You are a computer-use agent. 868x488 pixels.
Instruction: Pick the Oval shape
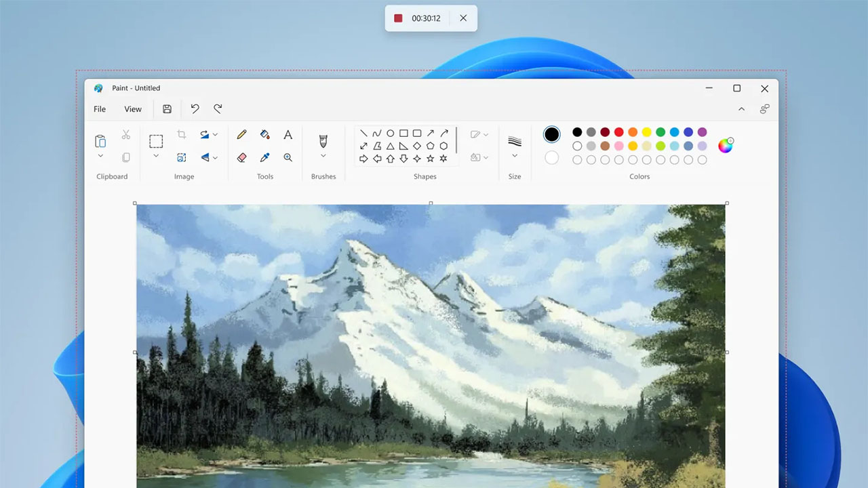(x=390, y=133)
